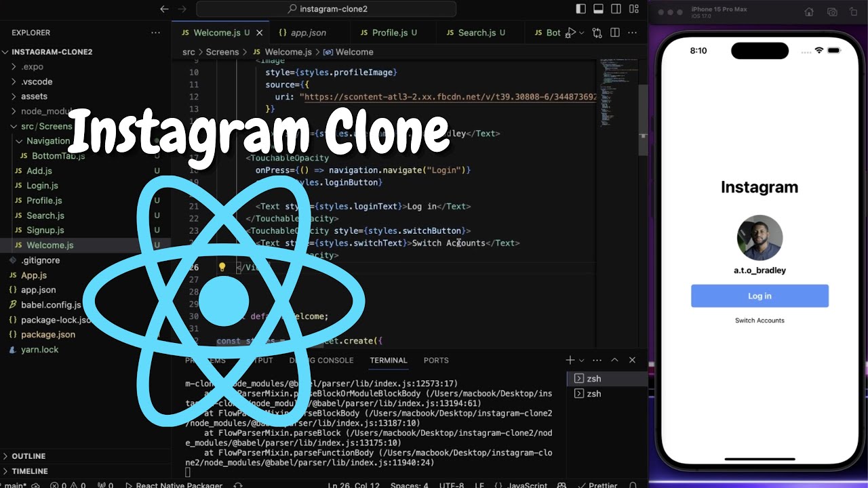The image size is (868, 488).
Task: Maximize the panel with the caret-up icon
Action: [614, 361]
